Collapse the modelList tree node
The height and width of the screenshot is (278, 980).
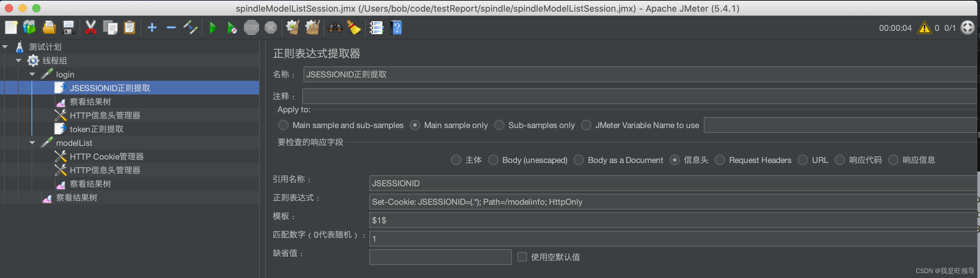click(32, 143)
